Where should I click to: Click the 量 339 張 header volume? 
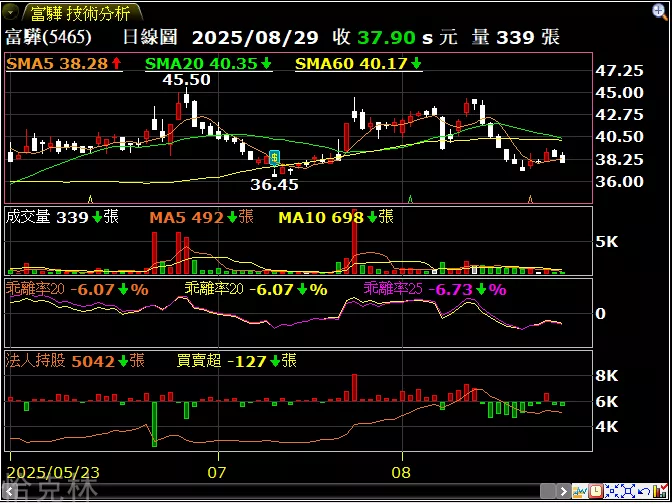coord(516,38)
